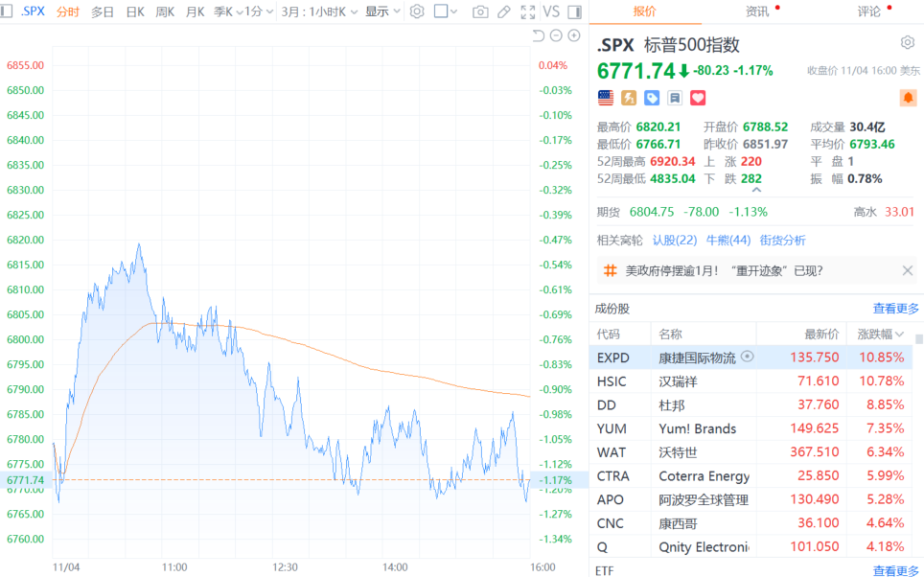This screenshot has width=924, height=577.
Task: Select the 分时 intraday tab
Action: click(x=68, y=12)
